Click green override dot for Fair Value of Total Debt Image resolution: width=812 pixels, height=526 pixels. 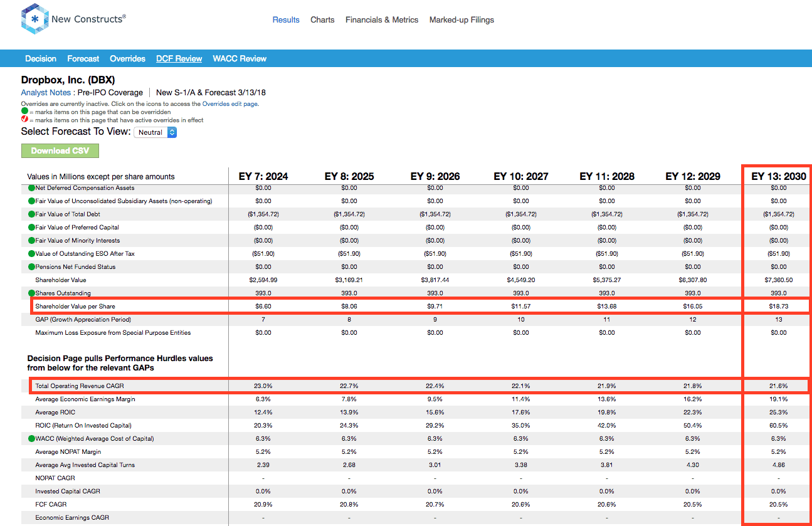31,214
